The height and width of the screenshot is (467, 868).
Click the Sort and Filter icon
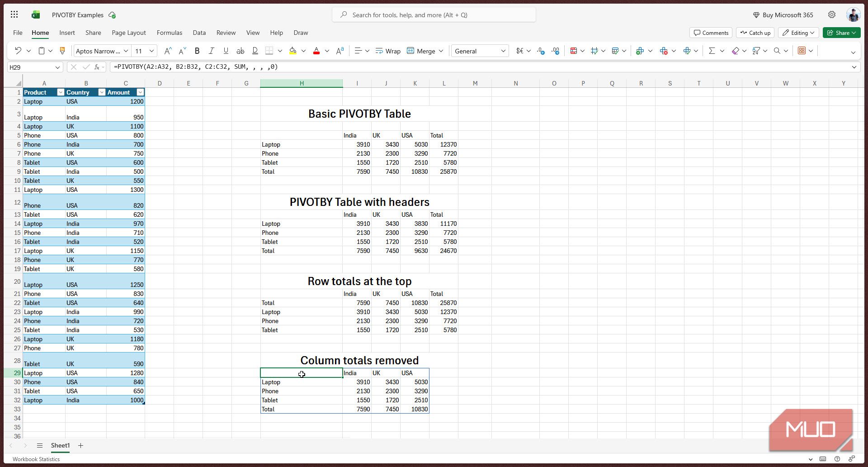[756, 51]
